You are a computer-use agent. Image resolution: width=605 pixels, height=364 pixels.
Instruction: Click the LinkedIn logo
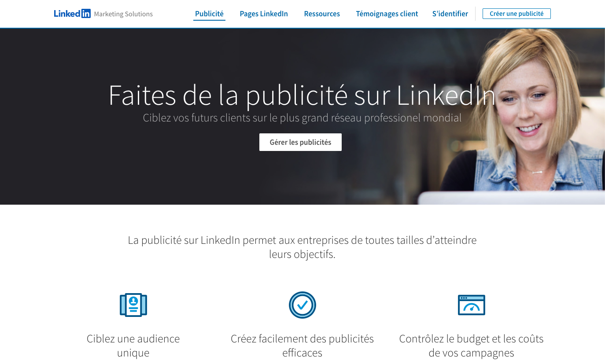coord(72,14)
